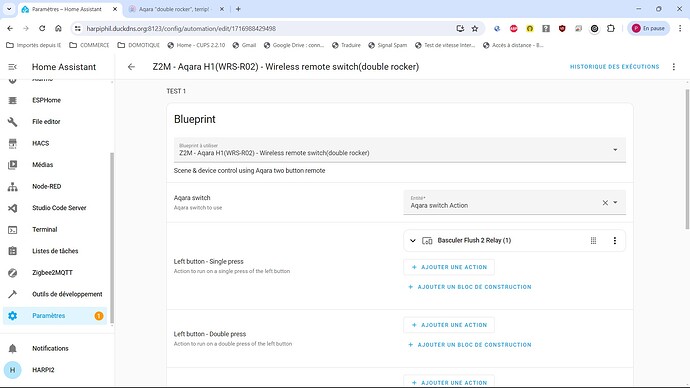Open automation overflow menu (three dots)
Viewport: 690px width, 388px height.
674,67
